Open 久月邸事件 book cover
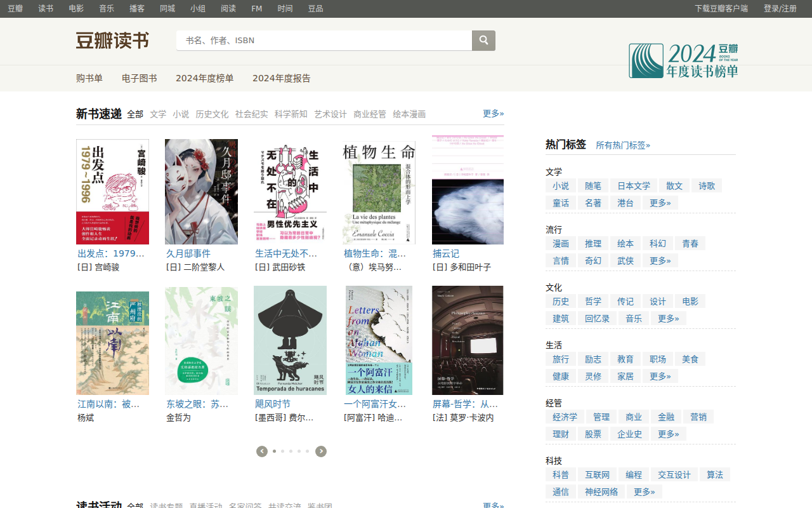This screenshot has width=812, height=508. pyautogui.click(x=201, y=192)
